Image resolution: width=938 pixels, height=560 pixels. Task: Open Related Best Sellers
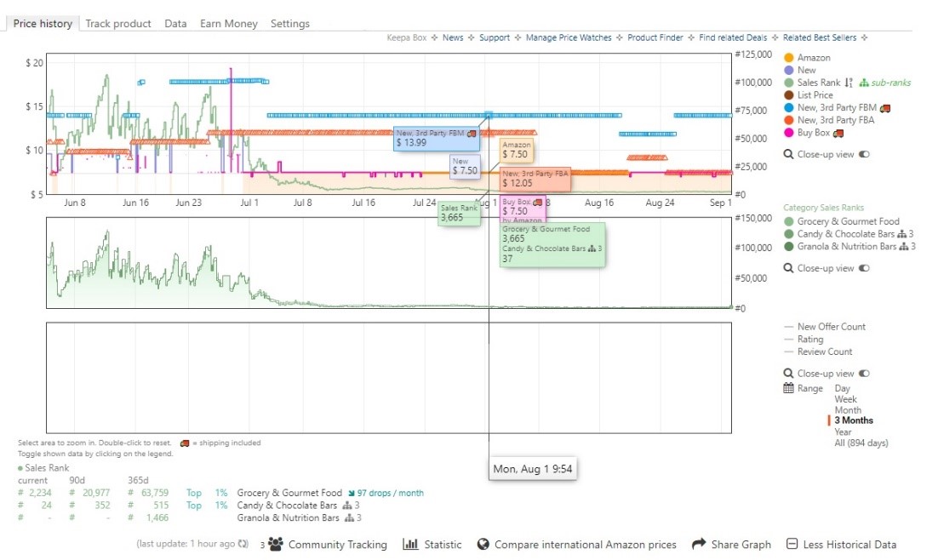pyautogui.click(x=820, y=37)
